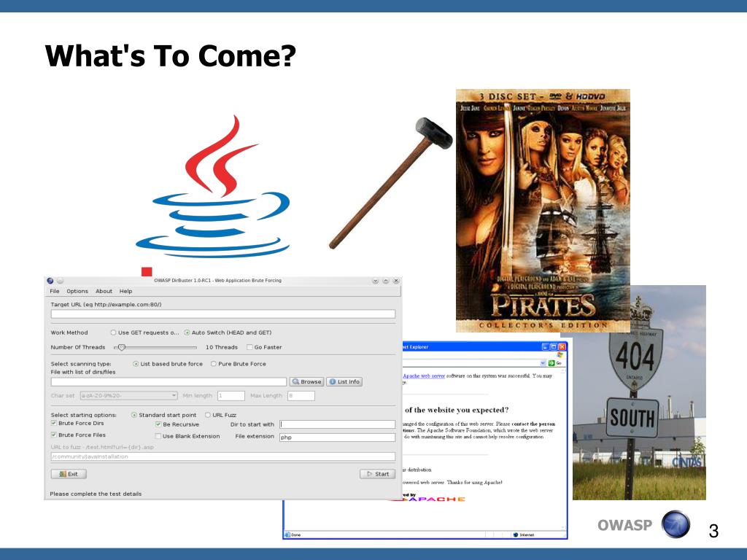Click the Exit button
This screenshot has width=747, height=560.
[x=69, y=474]
